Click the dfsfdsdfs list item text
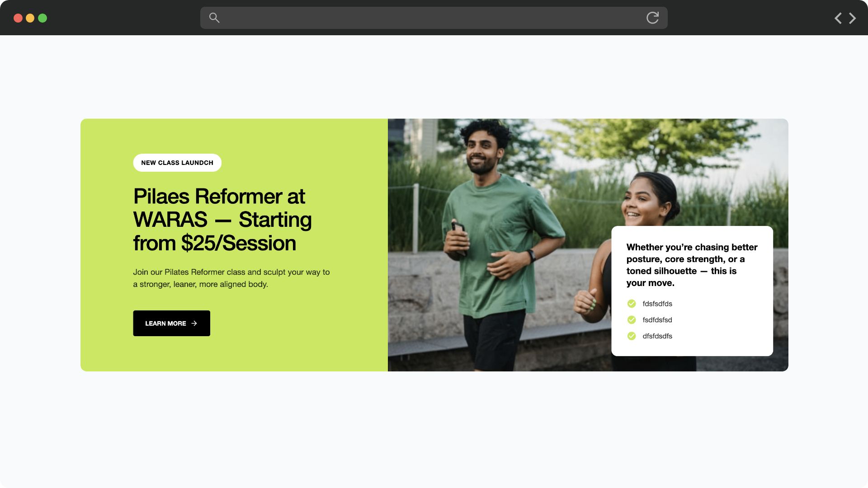Viewport: 868px width, 488px height. pyautogui.click(x=657, y=336)
